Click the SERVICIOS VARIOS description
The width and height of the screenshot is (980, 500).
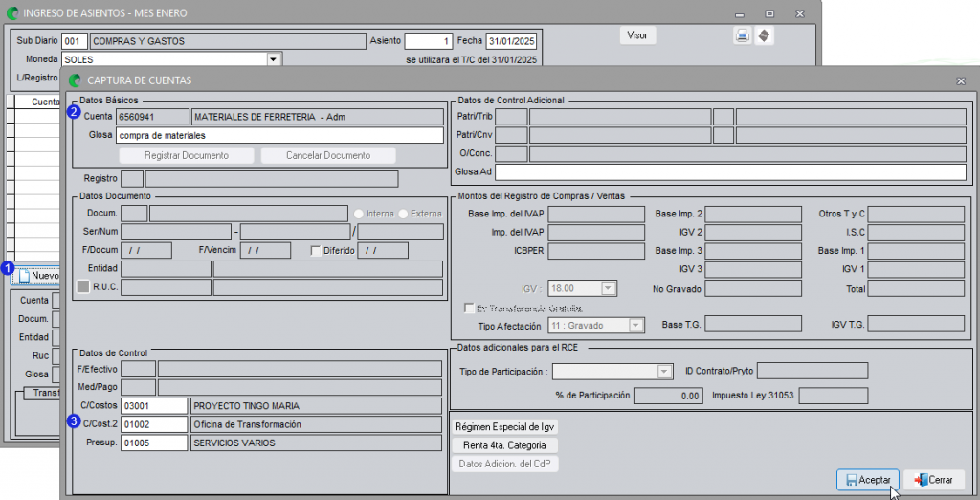(x=316, y=443)
